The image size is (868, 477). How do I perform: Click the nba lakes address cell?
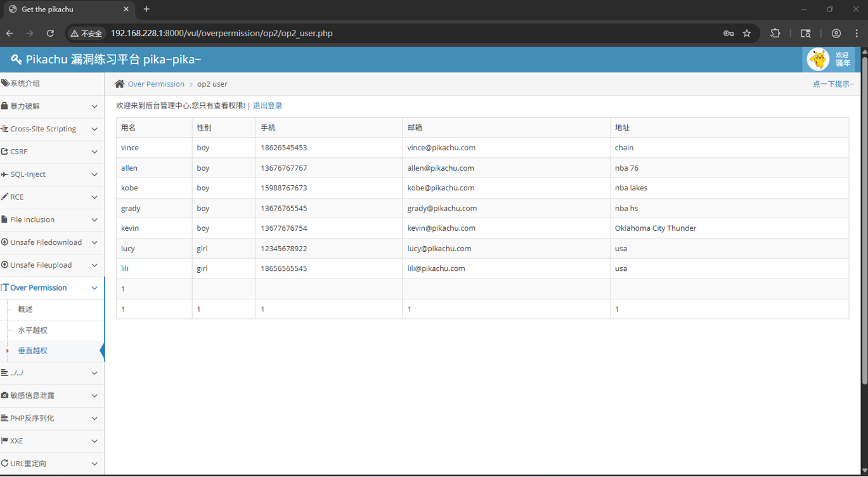(729, 188)
